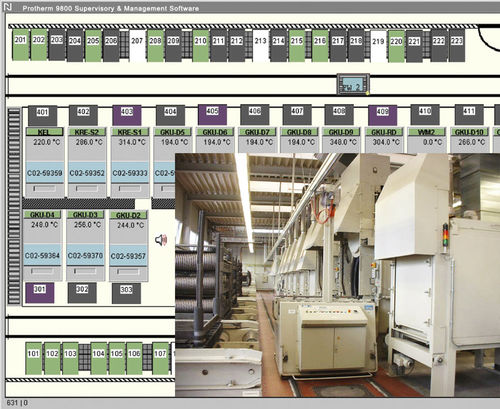Click purple station box 403
The height and width of the screenshot is (409, 500).
pos(127,115)
